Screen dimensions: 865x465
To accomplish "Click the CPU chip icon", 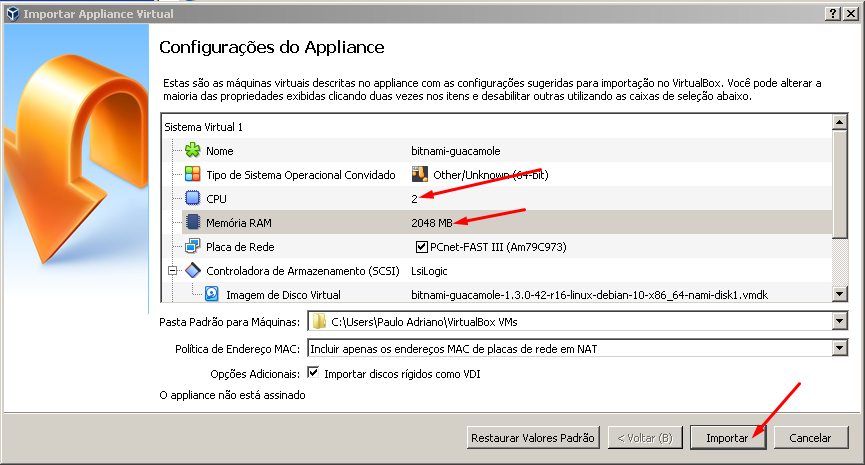I will click(x=193, y=199).
